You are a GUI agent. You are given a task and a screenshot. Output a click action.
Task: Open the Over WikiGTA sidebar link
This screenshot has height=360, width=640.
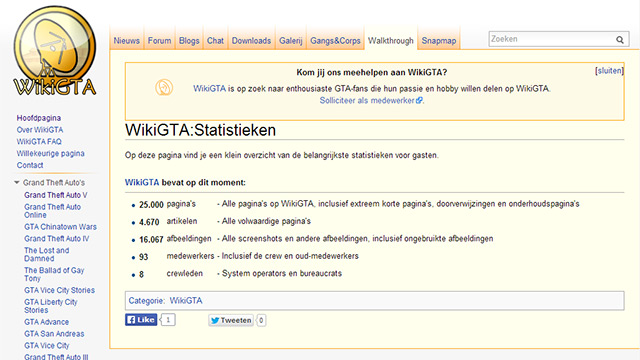click(40, 130)
